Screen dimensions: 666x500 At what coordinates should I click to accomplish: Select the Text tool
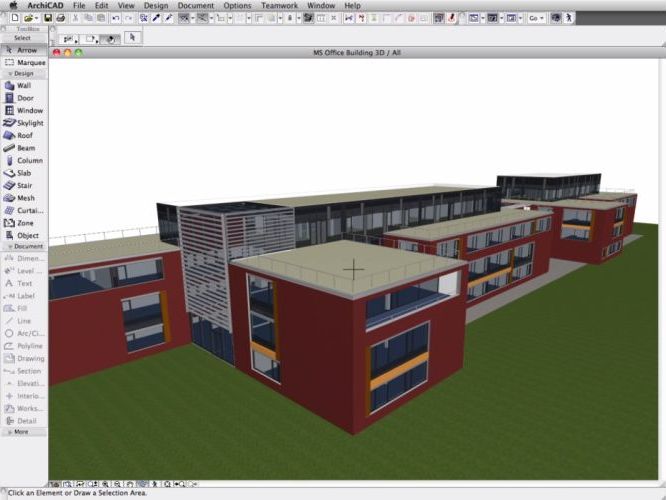click(x=24, y=283)
